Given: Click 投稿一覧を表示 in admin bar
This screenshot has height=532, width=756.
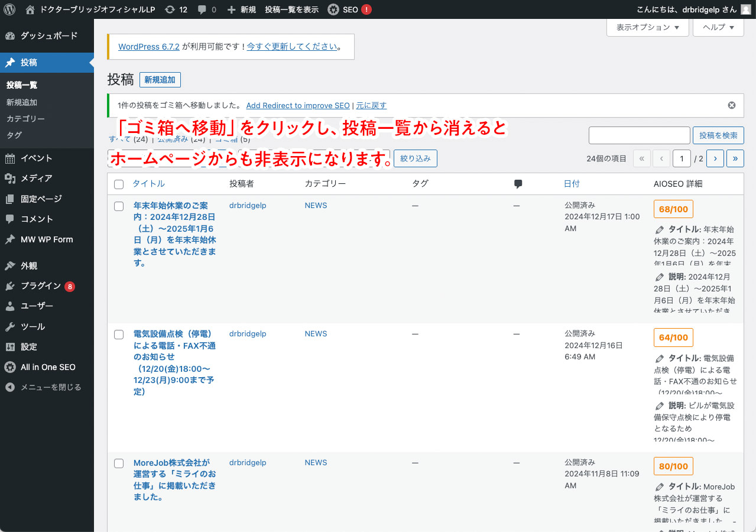Looking at the screenshot, I should (291, 9).
